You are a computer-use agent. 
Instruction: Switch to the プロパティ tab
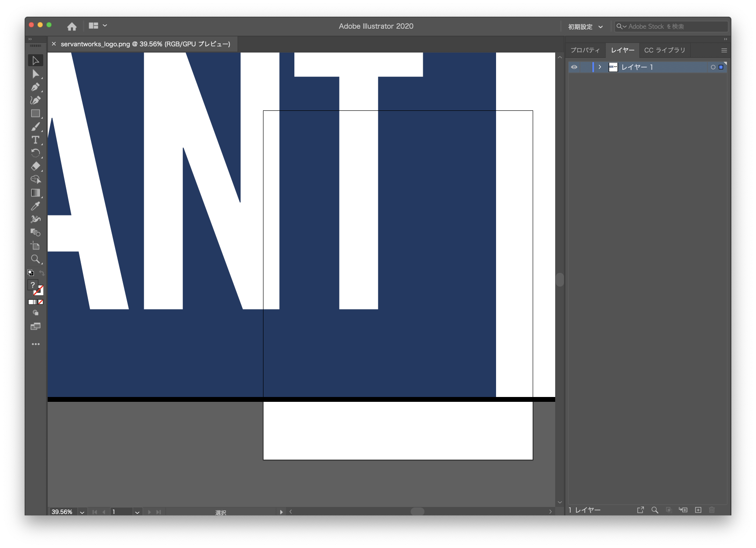585,50
